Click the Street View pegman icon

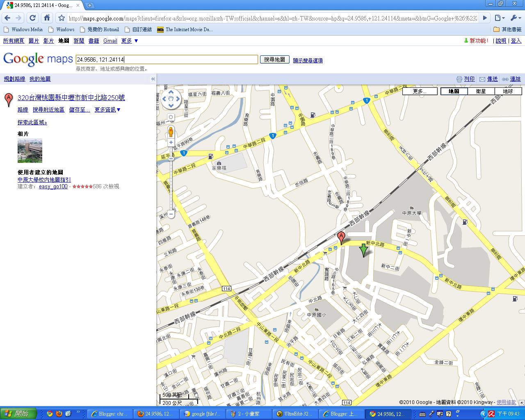pyautogui.click(x=171, y=132)
